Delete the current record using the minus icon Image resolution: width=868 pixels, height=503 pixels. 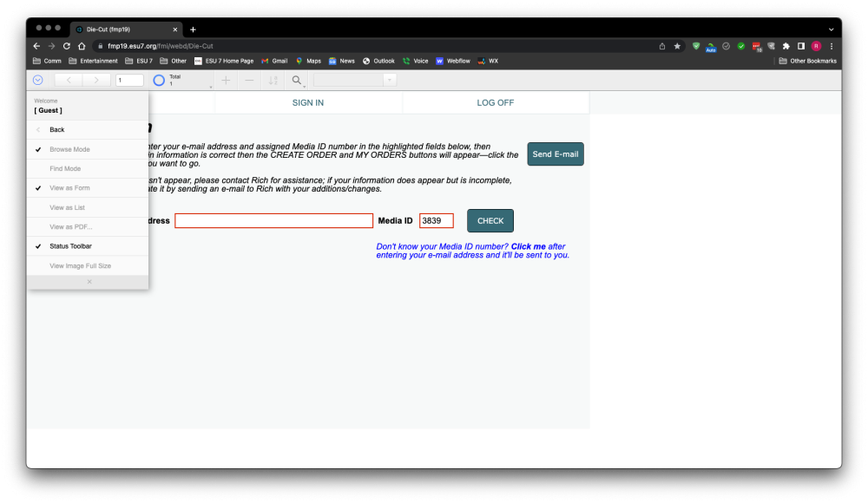249,80
